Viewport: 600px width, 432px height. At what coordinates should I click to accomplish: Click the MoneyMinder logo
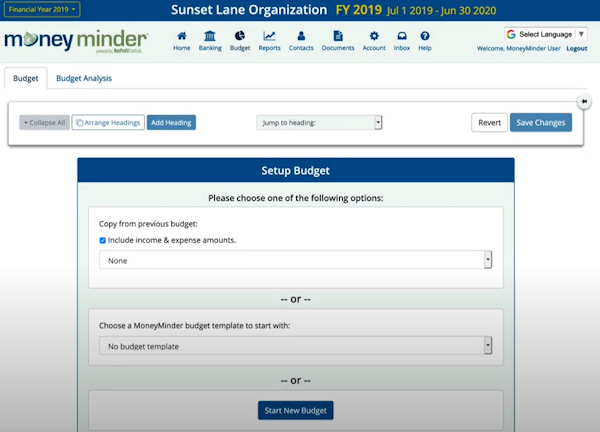click(76, 41)
